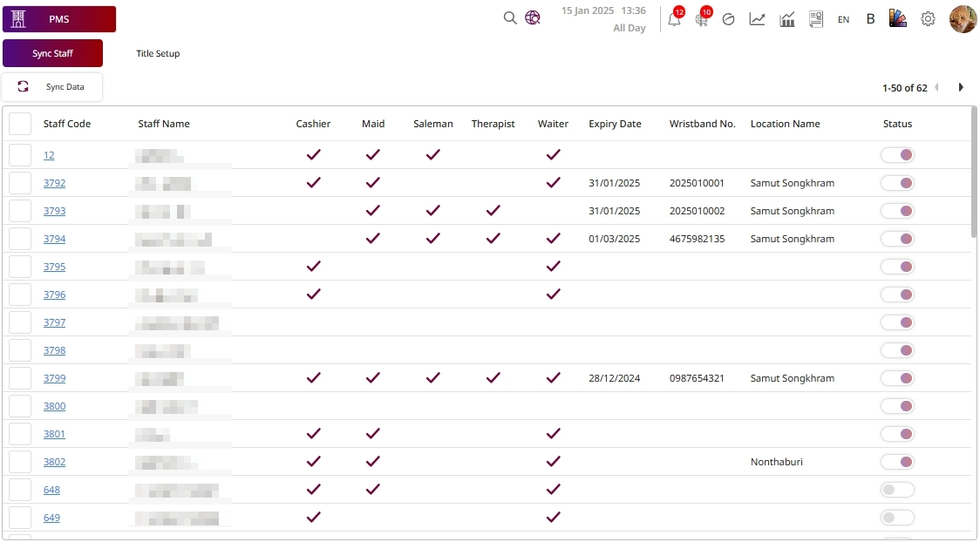Open the settings gear icon

point(929,19)
